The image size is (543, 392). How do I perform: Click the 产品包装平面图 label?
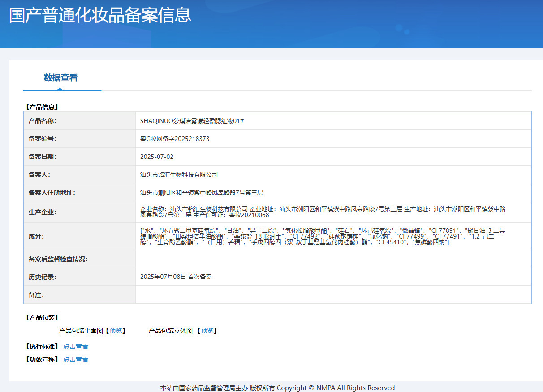[x=82, y=331]
